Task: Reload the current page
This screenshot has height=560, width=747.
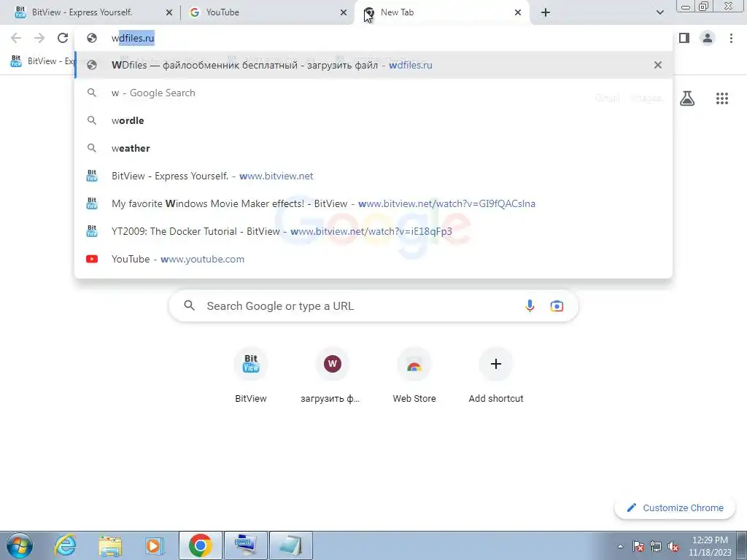Action: tap(63, 38)
